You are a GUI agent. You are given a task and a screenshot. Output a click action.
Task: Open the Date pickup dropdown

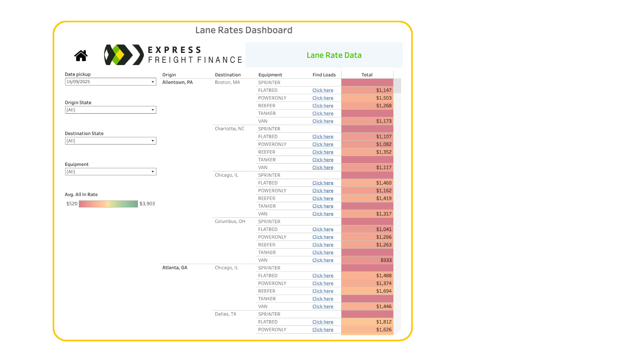(x=110, y=82)
